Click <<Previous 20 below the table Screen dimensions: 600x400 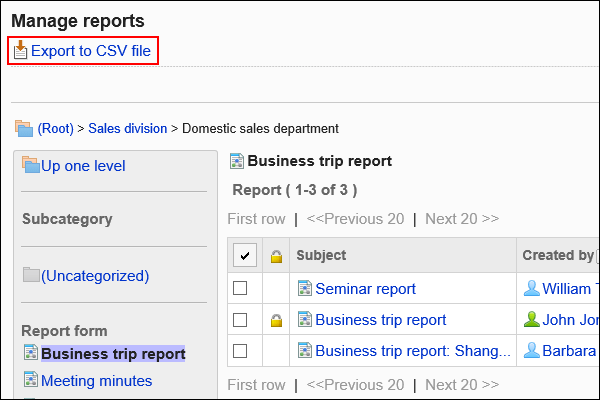[x=355, y=385]
